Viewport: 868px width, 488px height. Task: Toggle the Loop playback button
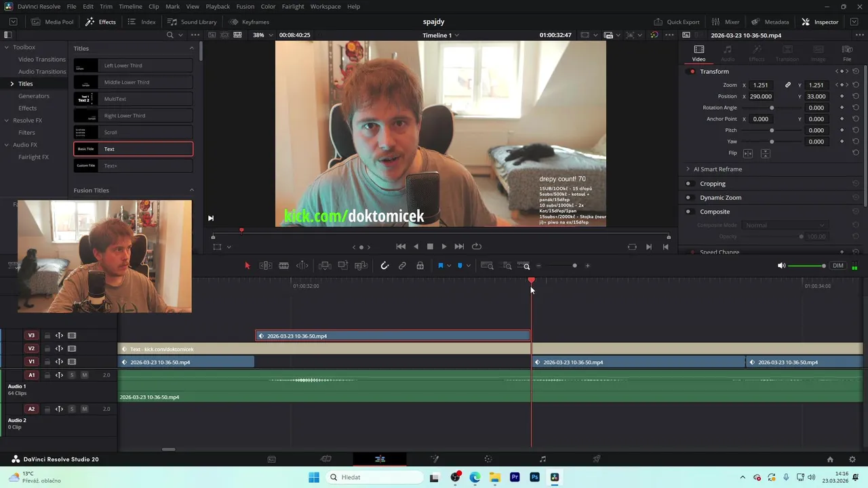point(477,247)
